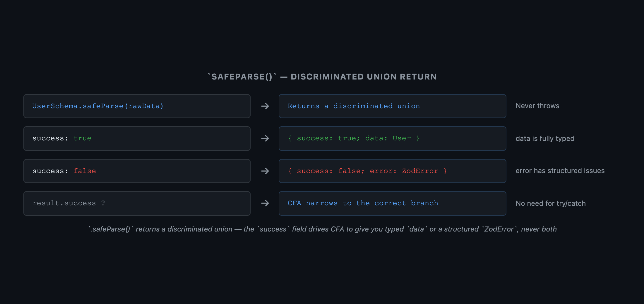
Task: Click the arrow next to success: true
Action: tap(265, 138)
